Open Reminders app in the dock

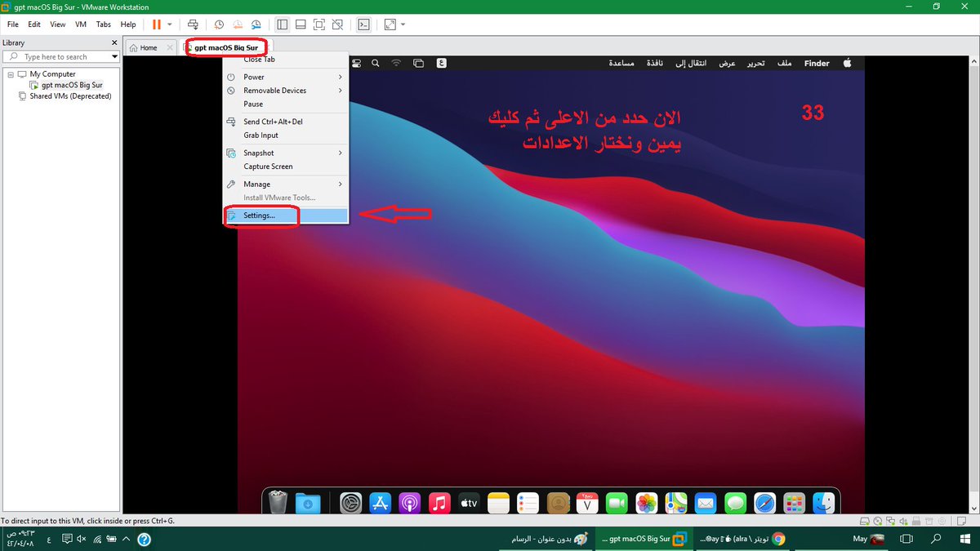pyautogui.click(x=528, y=503)
